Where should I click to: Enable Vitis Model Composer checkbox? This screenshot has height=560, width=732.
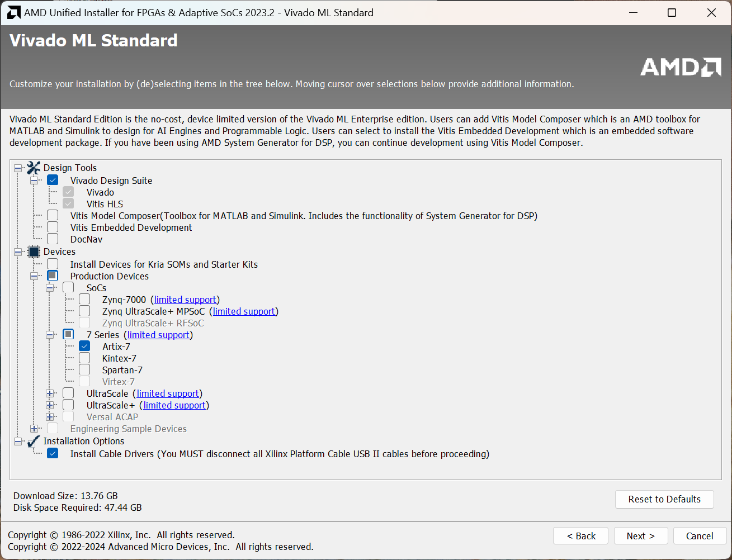[53, 216]
